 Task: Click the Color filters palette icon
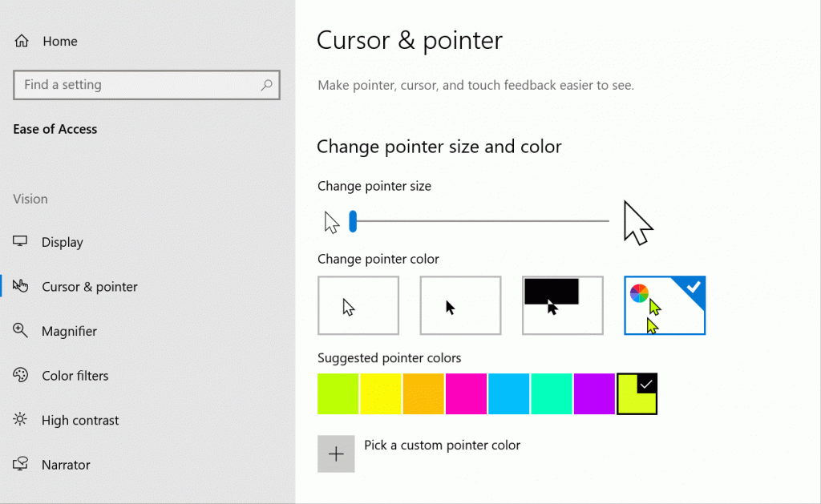tap(20, 375)
